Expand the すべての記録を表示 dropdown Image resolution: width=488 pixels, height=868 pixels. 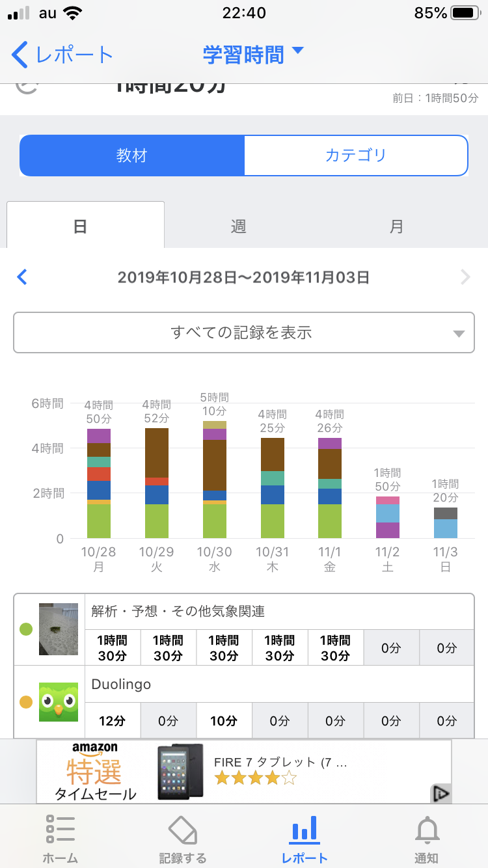pyautogui.click(x=243, y=332)
